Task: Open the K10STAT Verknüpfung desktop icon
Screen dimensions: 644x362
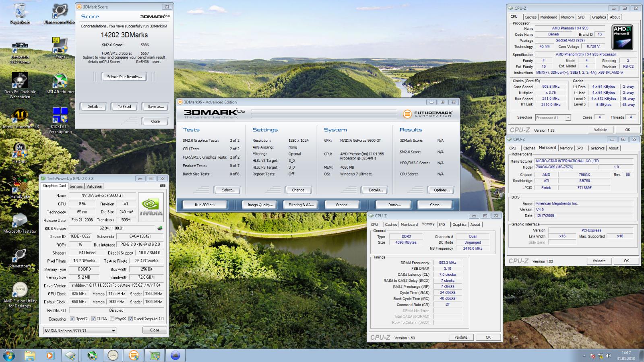Action: pyautogui.click(x=60, y=120)
